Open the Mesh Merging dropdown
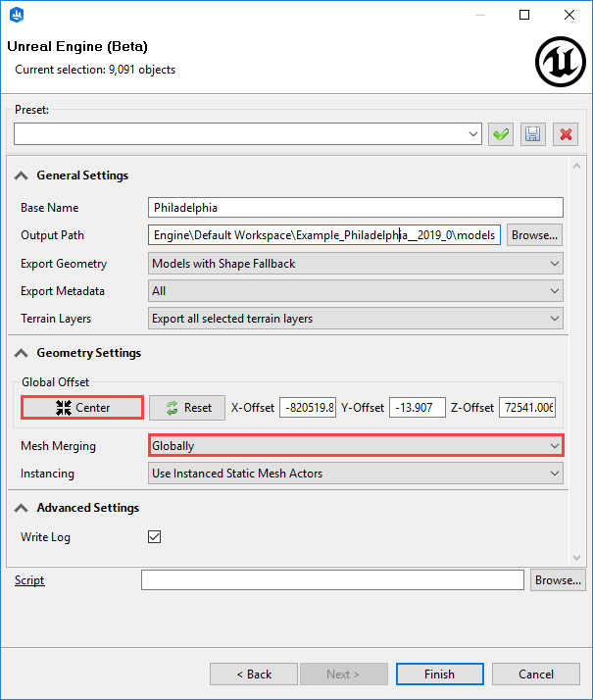The width and height of the screenshot is (593, 700). tap(356, 445)
